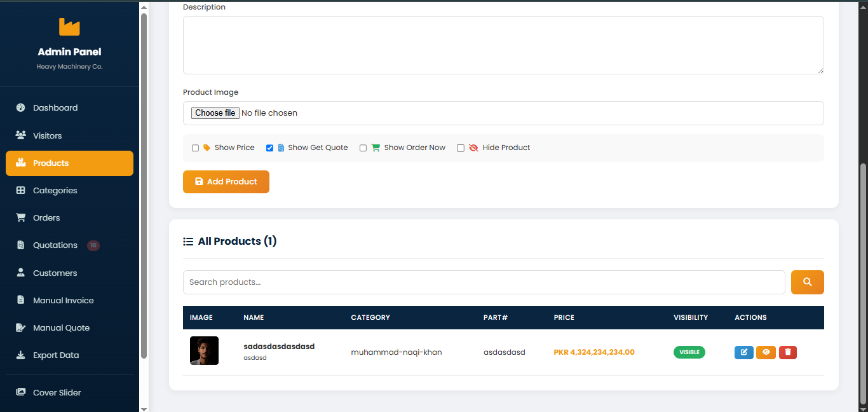Click the Orders shopping cart icon

tap(20, 217)
